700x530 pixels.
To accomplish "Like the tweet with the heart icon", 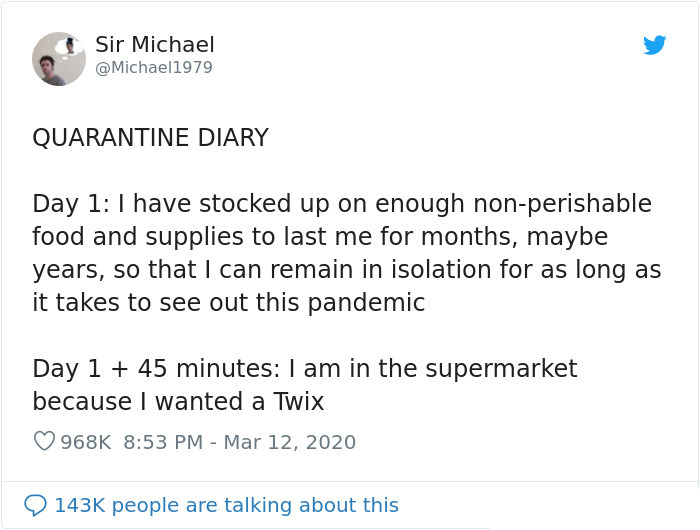I will pyautogui.click(x=44, y=441).
